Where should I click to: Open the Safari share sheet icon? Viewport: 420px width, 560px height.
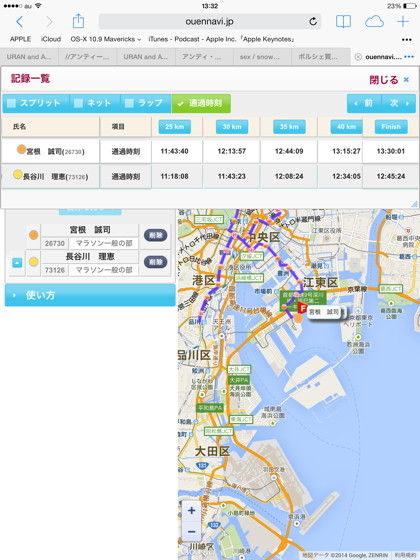point(78,21)
